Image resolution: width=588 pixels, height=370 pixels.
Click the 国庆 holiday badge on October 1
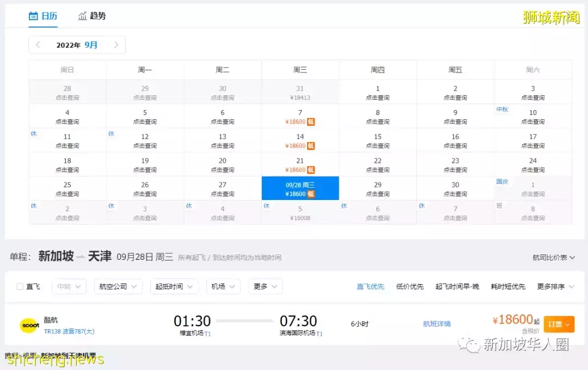pos(502,181)
